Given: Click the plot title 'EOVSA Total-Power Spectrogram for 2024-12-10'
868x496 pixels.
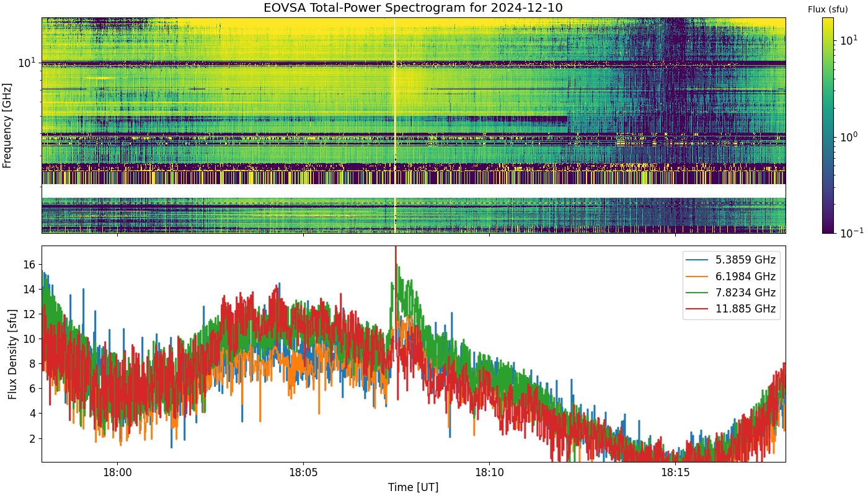Looking at the screenshot, I should point(414,8).
